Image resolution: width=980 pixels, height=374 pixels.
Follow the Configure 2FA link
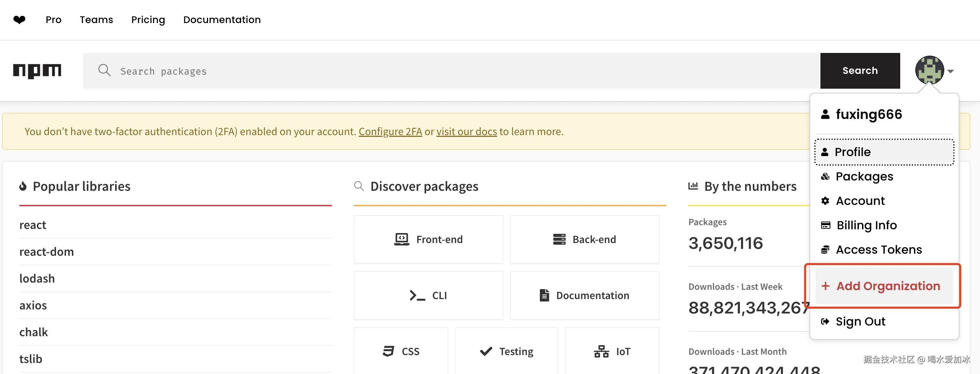coord(390,131)
